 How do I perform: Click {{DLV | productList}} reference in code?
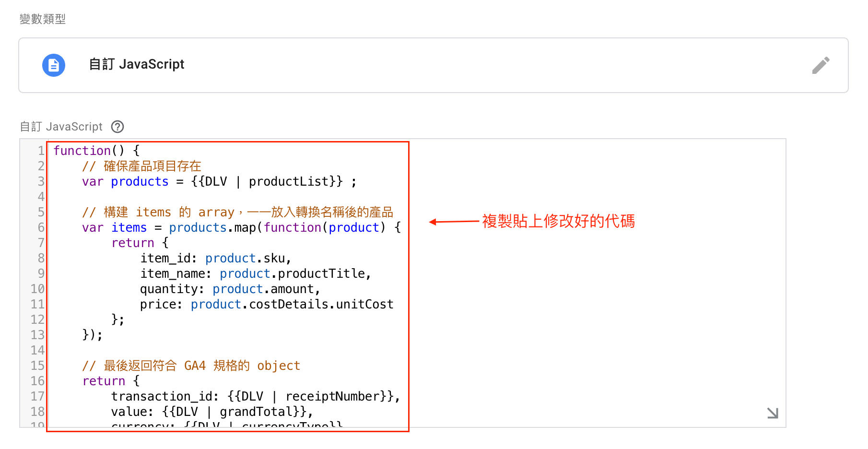267,182
